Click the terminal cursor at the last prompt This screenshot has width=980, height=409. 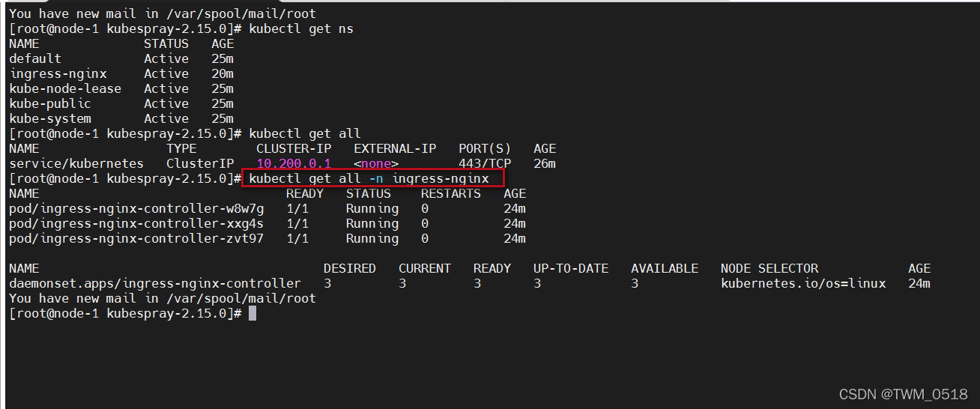pyautogui.click(x=252, y=313)
